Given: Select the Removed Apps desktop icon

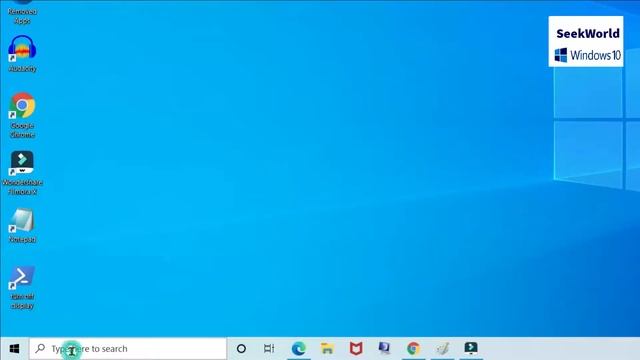Looking at the screenshot, I should point(22,13).
